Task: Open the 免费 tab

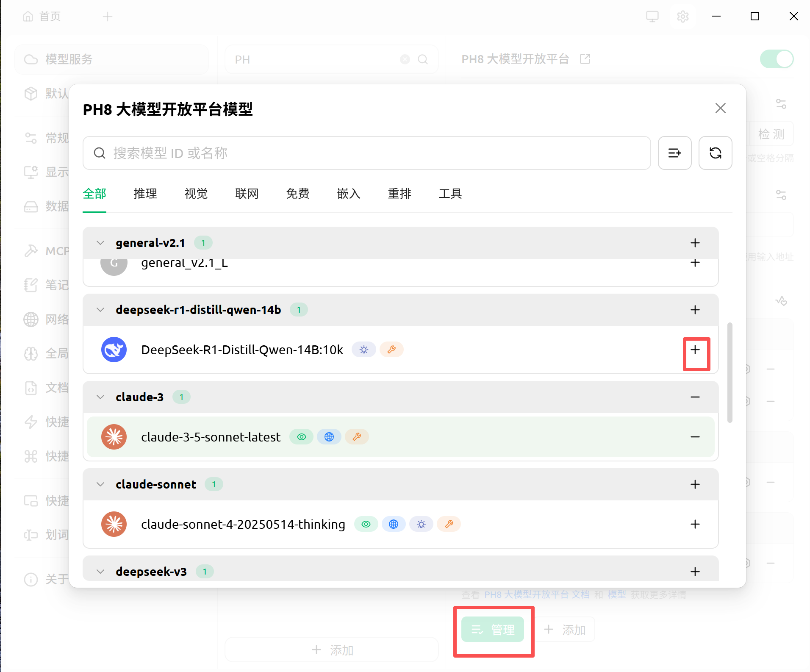Action: pos(298,194)
